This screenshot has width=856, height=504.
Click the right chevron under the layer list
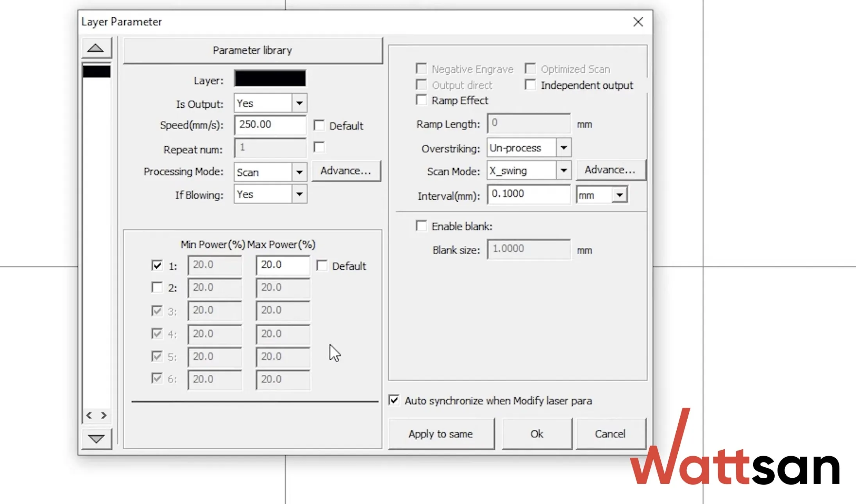point(104,415)
